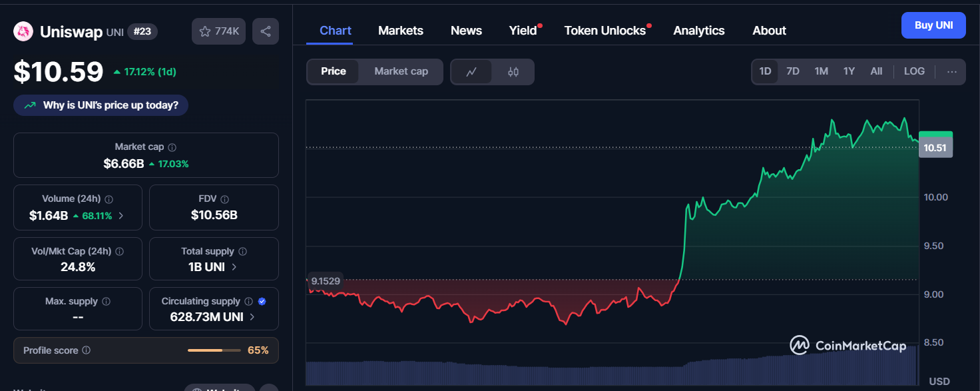This screenshot has height=391, width=980.
Task: Switch to line chart view icon
Action: tap(471, 72)
